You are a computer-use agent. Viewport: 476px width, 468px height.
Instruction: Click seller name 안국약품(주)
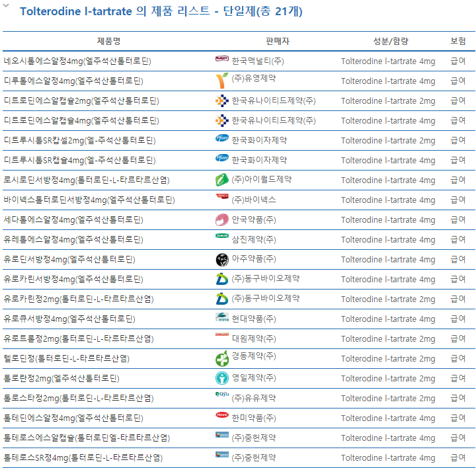254,219
